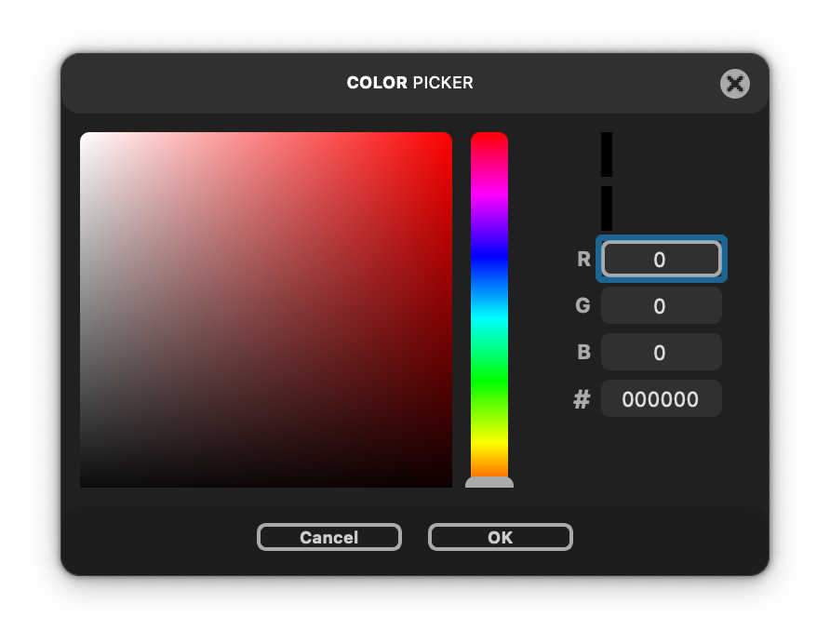Close the Color Picker dialog
The height and width of the screenshot is (644, 830).
[735, 84]
